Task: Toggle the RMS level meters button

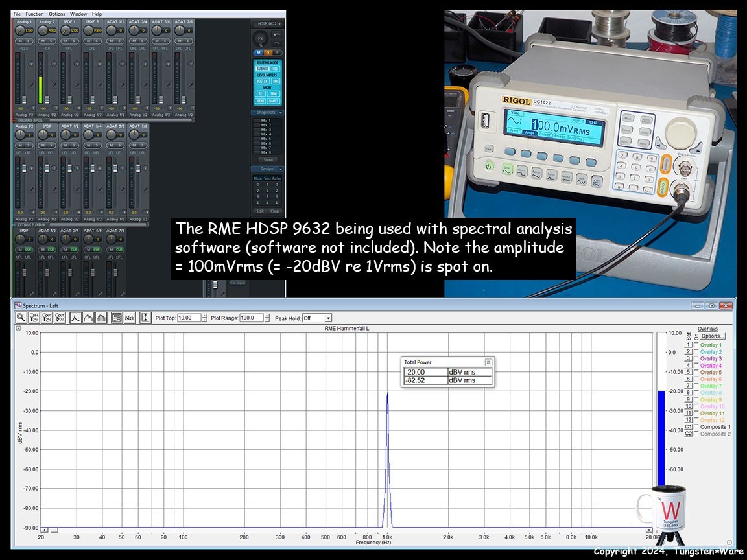Action: (274, 81)
